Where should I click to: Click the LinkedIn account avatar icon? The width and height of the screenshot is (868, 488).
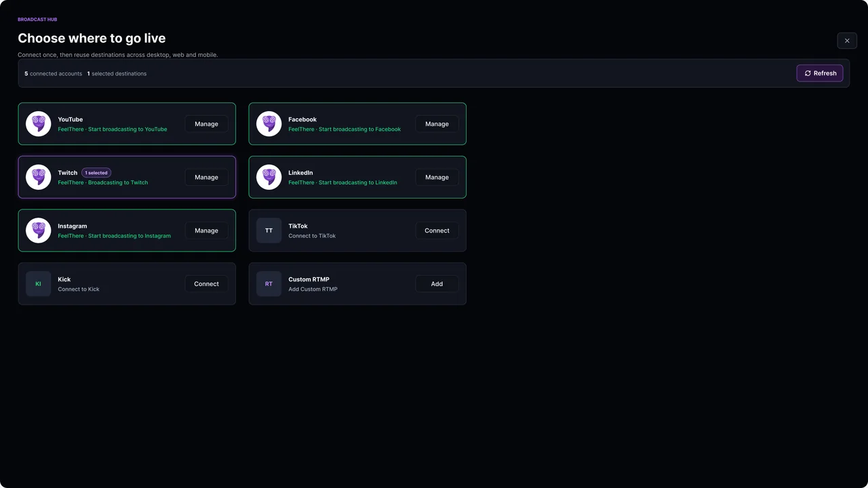(269, 177)
